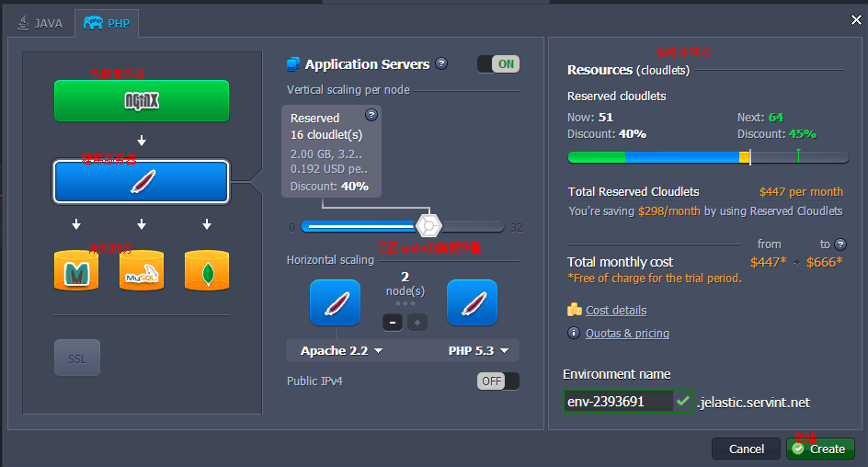Select the PHP tab

108,23
